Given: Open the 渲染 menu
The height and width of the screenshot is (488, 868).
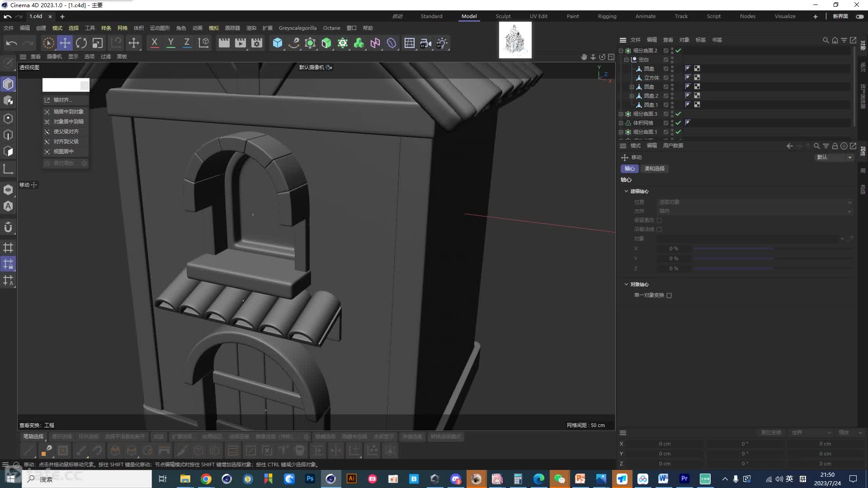Looking at the screenshot, I should point(251,28).
